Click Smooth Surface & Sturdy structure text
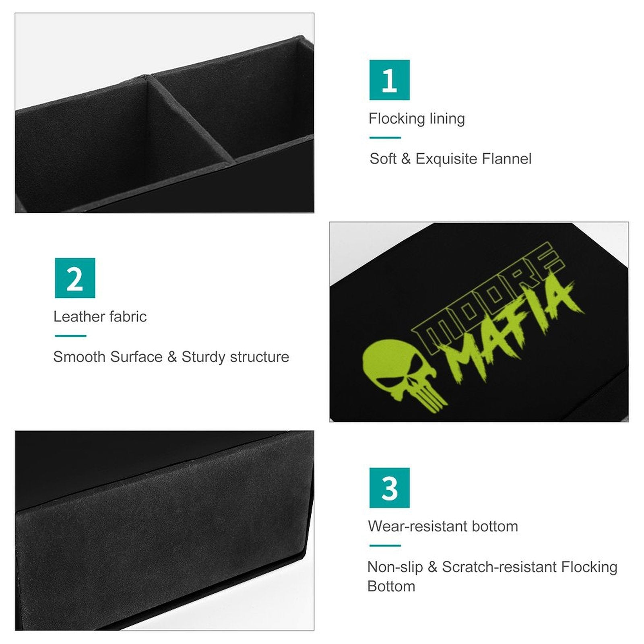The image size is (644, 644). tap(171, 357)
